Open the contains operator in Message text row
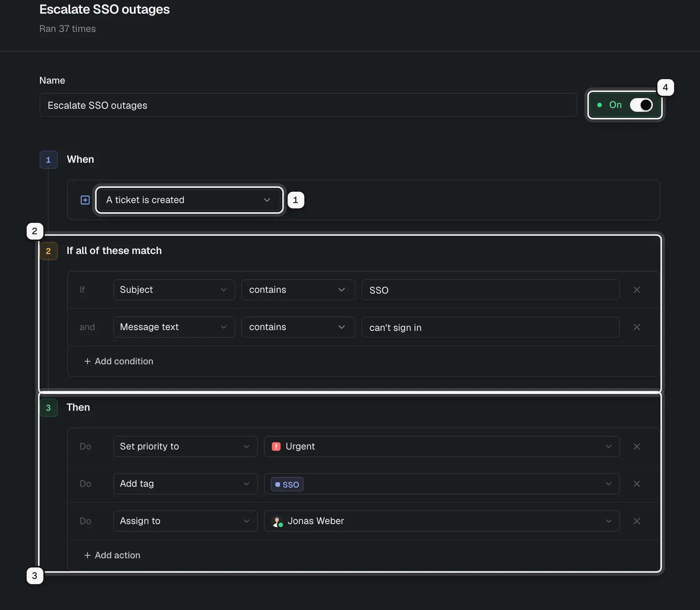This screenshot has height=610, width=700. (298, 327)
